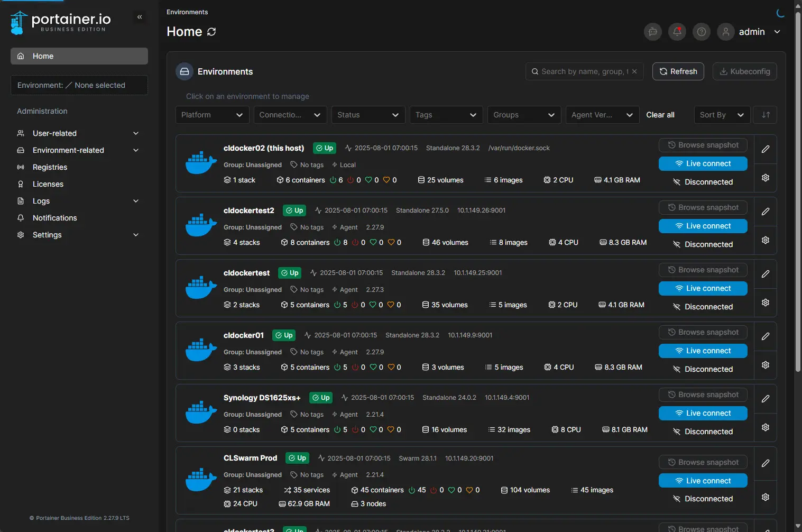This screenshot has height=532, width=802.
Task: Open the Sort By dropdown
Action: pyautogui.click(x=722, y=115)
